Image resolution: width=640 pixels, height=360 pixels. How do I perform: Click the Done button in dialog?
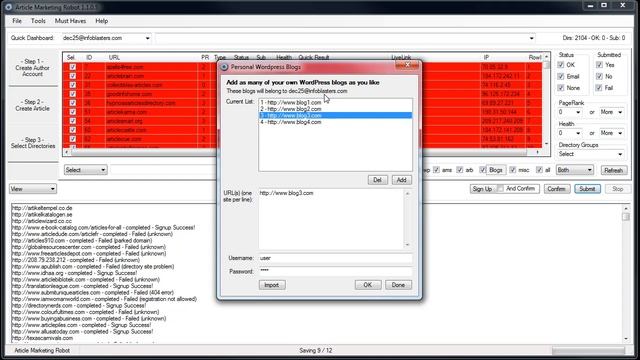pyautogui.click(x=398, y=285)
